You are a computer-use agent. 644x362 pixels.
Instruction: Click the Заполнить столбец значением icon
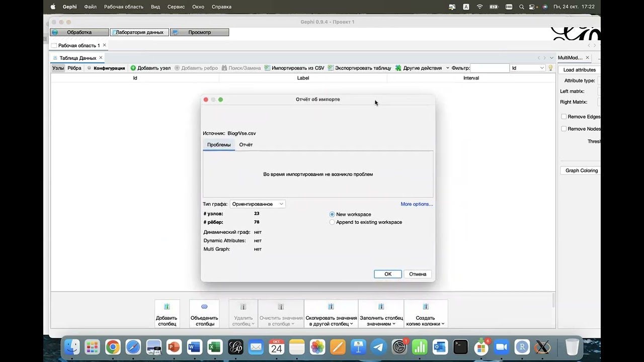381,307
